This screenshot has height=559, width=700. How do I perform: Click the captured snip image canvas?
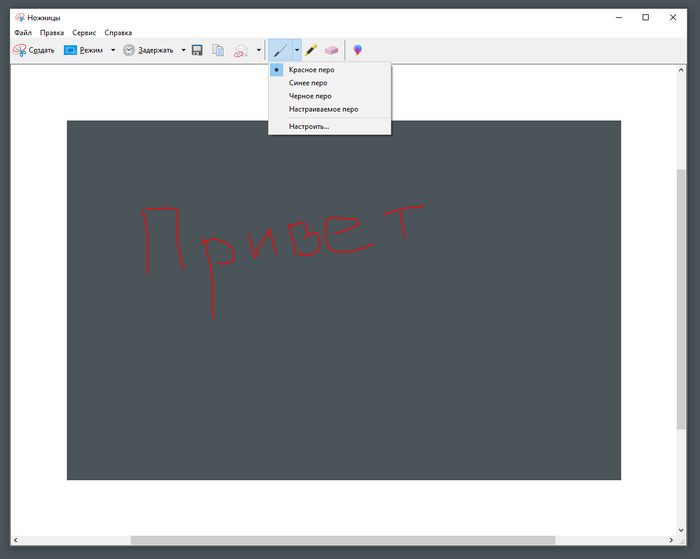[x=344, y=300]
